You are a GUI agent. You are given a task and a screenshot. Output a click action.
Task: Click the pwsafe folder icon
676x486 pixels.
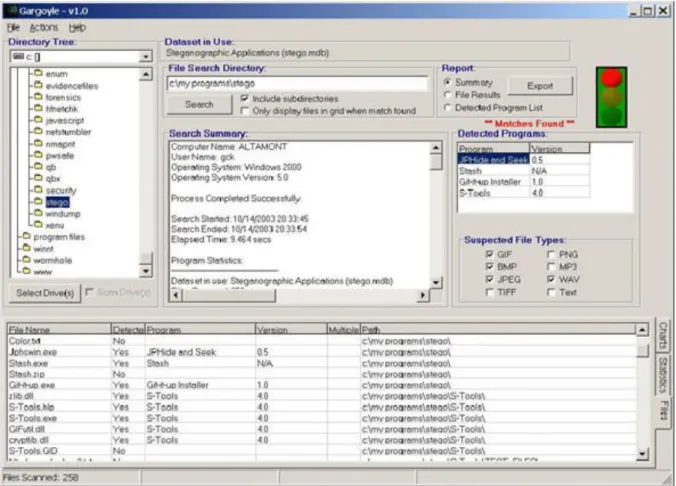(38, 155)
